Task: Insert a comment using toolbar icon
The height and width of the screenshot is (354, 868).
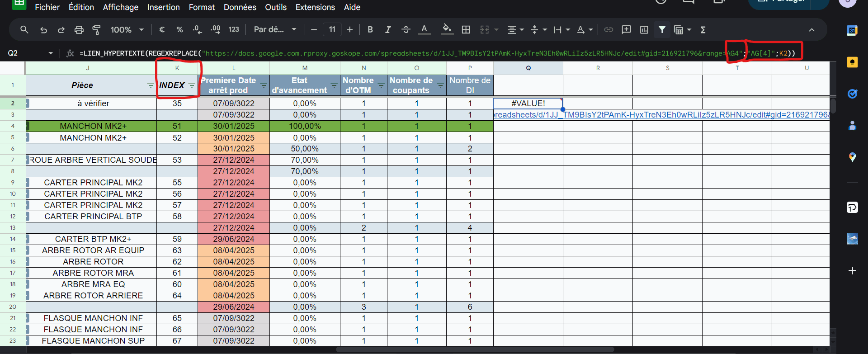Action: (626, 30)
